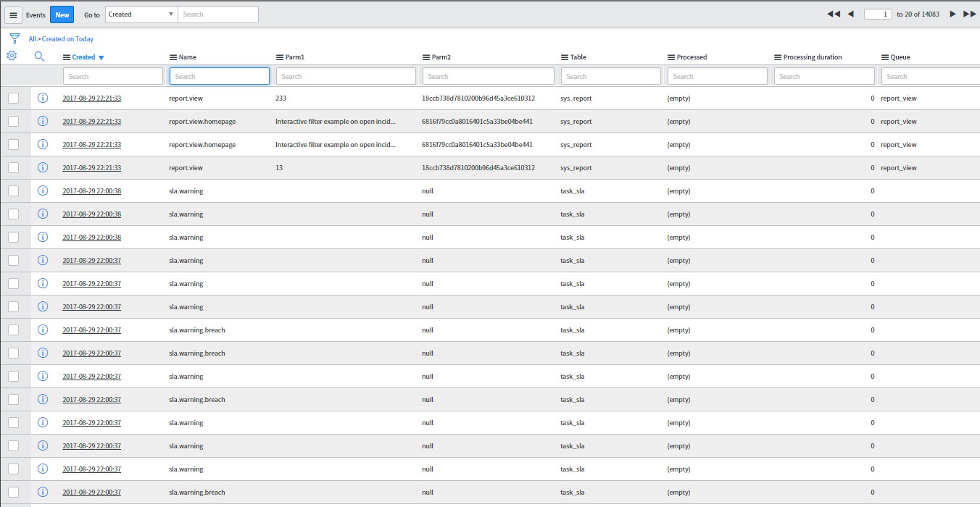Screen dimensions: 980x507
Task: Open Parm1 column options menu icon
Action: pos(280,57)
